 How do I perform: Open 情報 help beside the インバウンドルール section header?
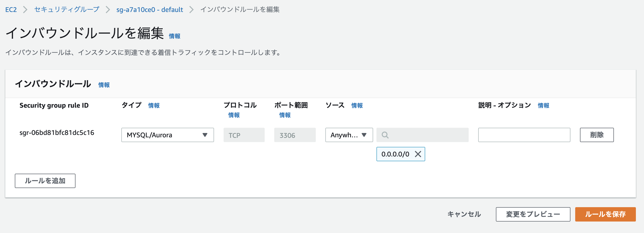[104, 85]
